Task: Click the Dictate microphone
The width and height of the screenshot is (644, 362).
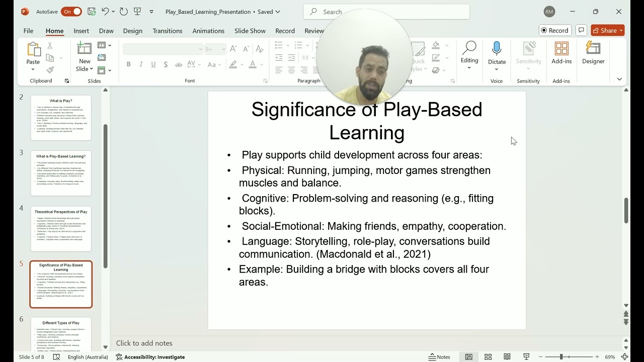Action: [x=497, y=48]
